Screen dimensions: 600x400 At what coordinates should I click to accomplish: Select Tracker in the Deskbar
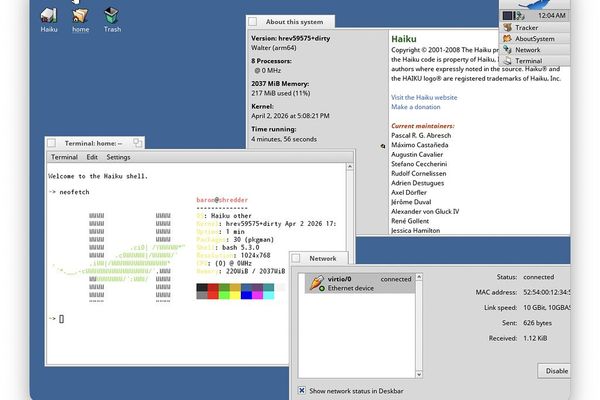coord(535,28)
